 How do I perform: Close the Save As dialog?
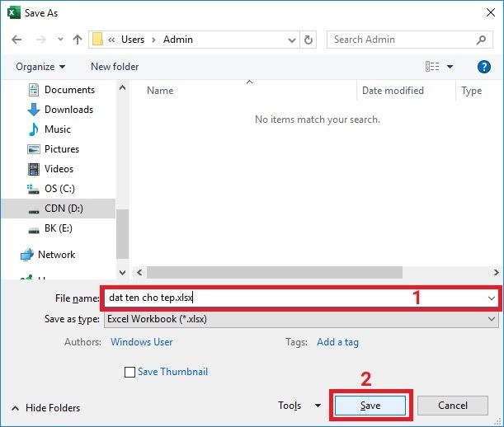point(491,13)
